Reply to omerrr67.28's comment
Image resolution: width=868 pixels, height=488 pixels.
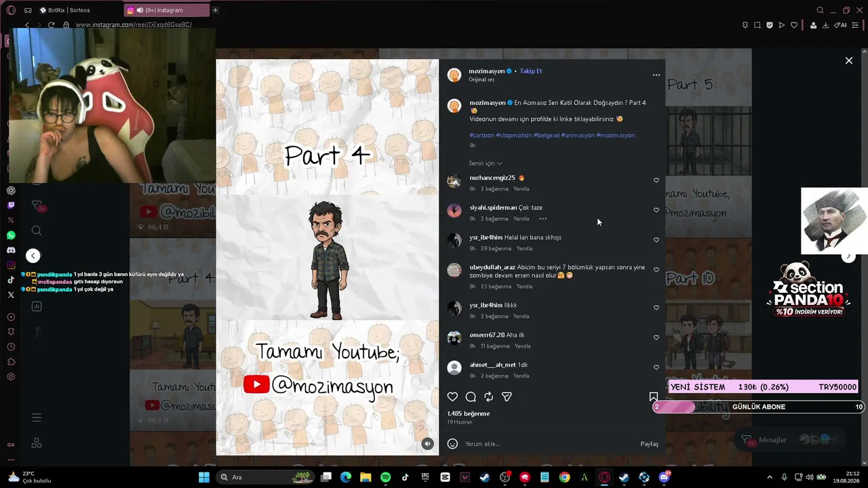(522, 346)
